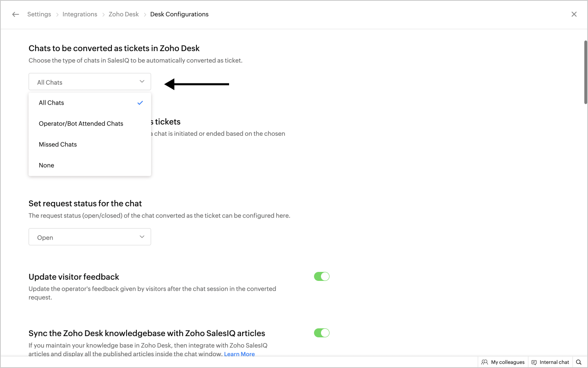Go to Settings breadcrumb
The image size is (588, 368).
[x=39, y=14]
